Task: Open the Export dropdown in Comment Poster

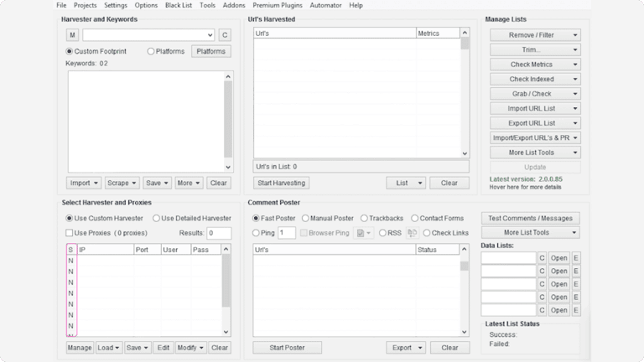Action: coord(406,348)
